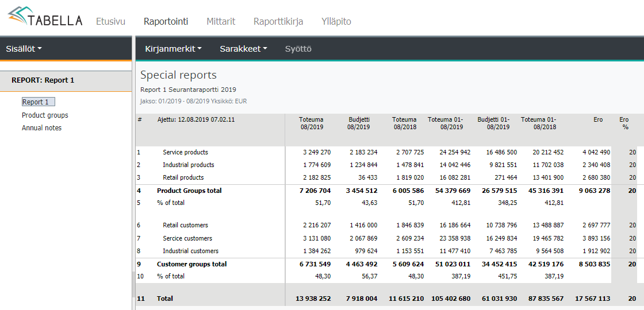Viewport: 644px width, 310px height.
Task: Click the Ero % column header
Action: tap(624, 123)
